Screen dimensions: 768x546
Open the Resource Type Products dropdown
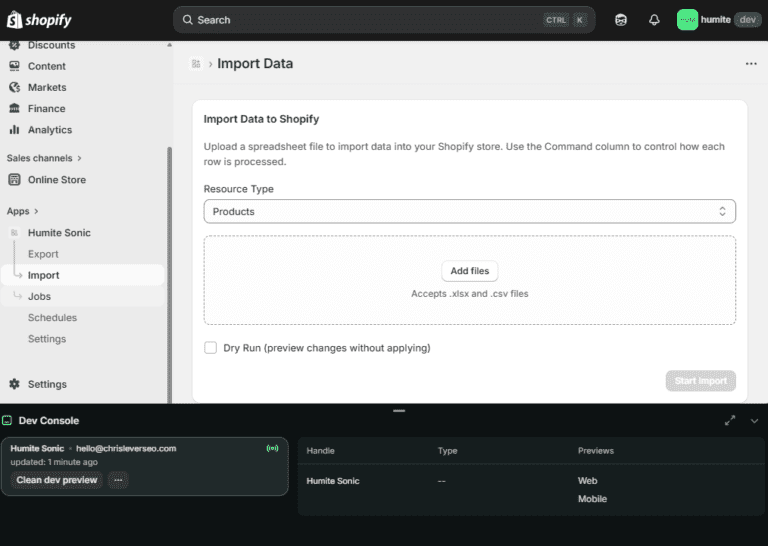coord(469,212)
